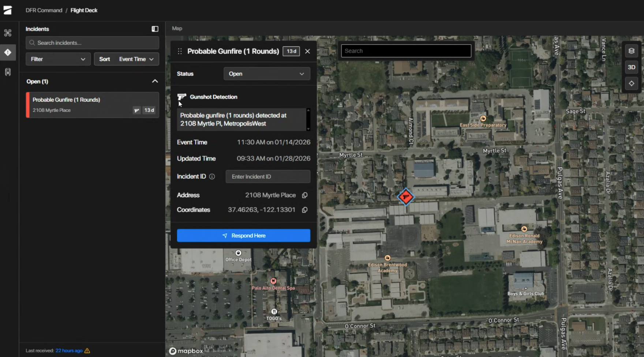Click the 13d badge on incident card

click(149, 110)
